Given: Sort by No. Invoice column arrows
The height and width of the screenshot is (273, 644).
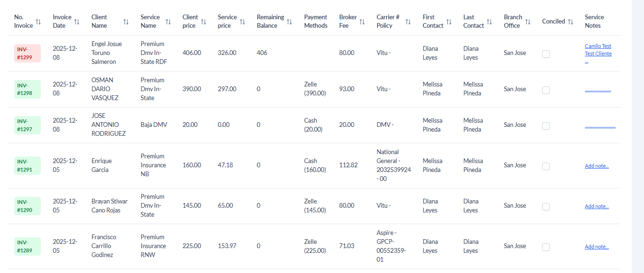Looking at the screenshot, I should pyautogui.click(x=38, y=22).
